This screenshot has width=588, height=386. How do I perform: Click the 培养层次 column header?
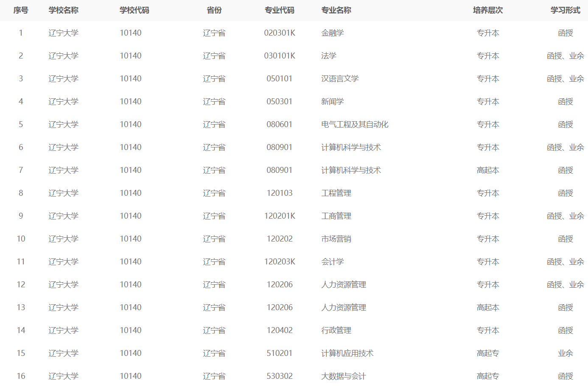(488, 10)
